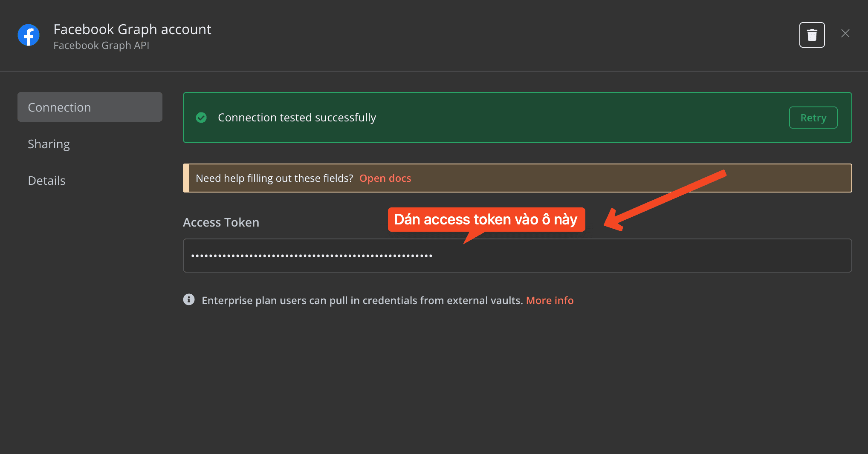Click the red annotation callout text
This screenshot has height=454, width=868.
pyautogui.click(x=486, y=219)
